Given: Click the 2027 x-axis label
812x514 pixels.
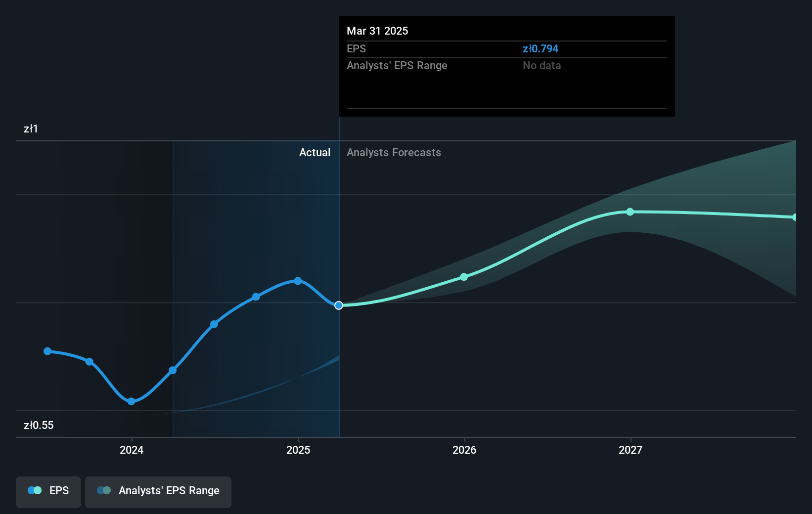Looking at the screenshot, I should tap(631, 450).
